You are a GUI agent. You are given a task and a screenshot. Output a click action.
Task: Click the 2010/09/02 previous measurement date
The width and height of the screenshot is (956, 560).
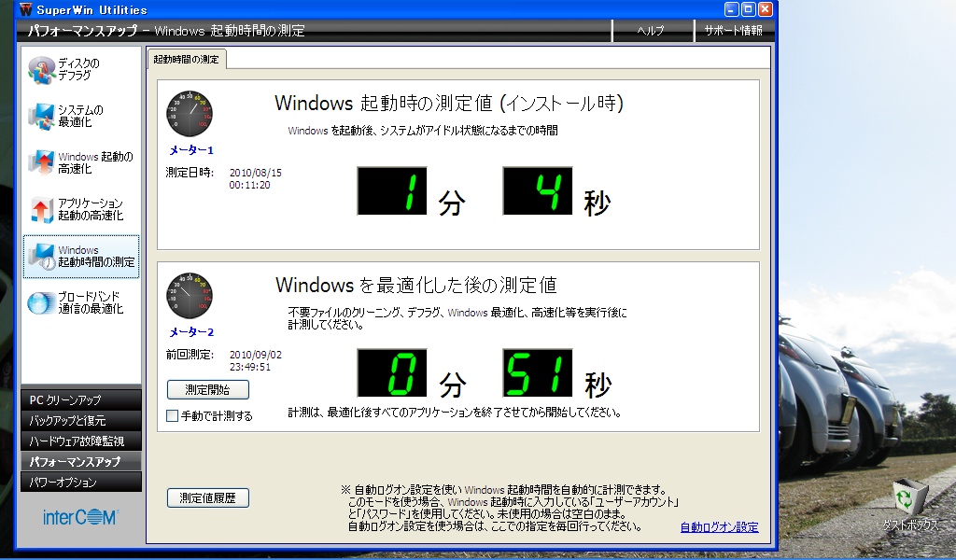[256, 355]
